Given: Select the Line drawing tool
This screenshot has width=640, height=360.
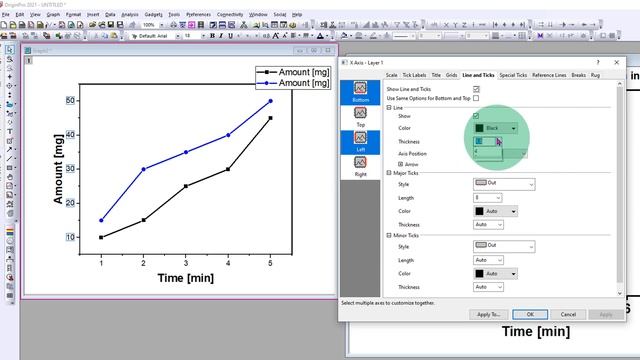Looking at the screenshot, I should click(x=9, y=158).
